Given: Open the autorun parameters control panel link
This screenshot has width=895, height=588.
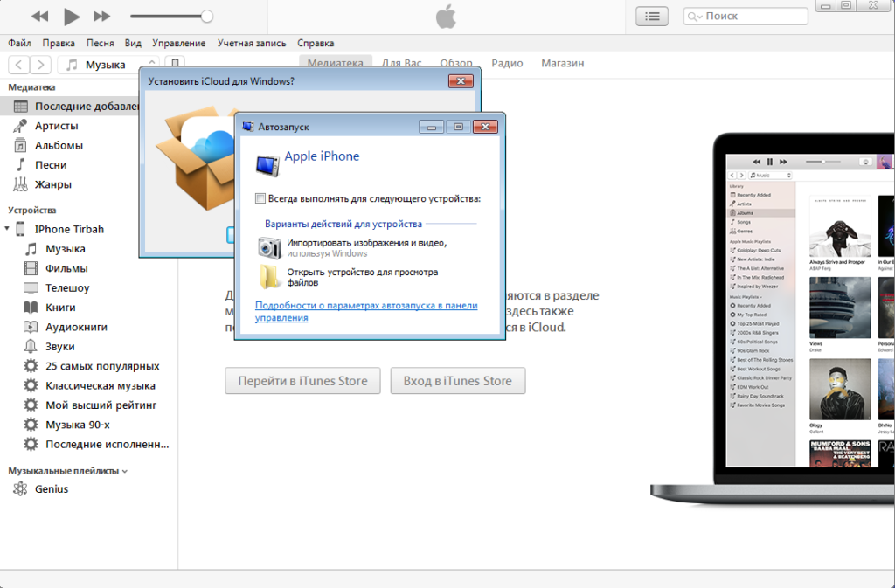Looking at the screenshot, I should point(366,311).
